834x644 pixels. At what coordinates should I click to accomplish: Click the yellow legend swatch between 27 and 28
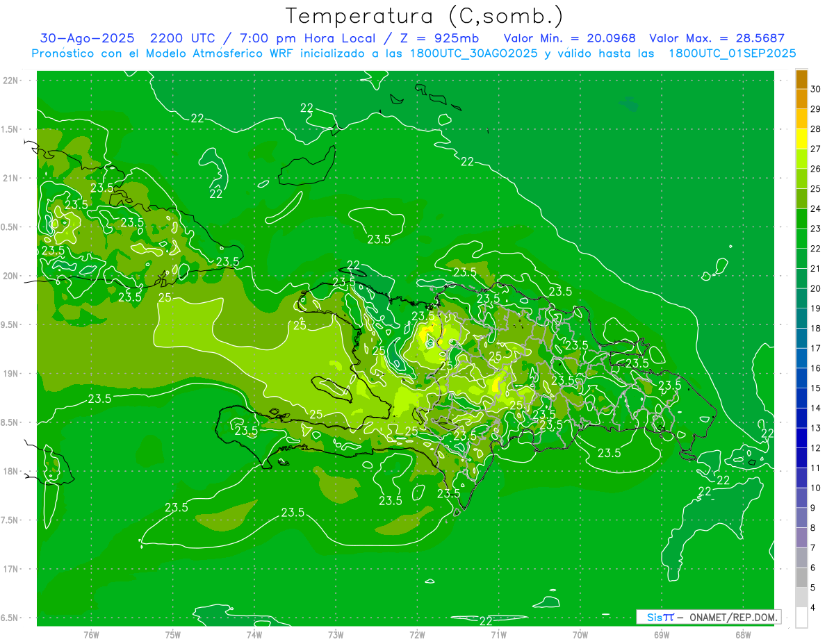point(801,138)
